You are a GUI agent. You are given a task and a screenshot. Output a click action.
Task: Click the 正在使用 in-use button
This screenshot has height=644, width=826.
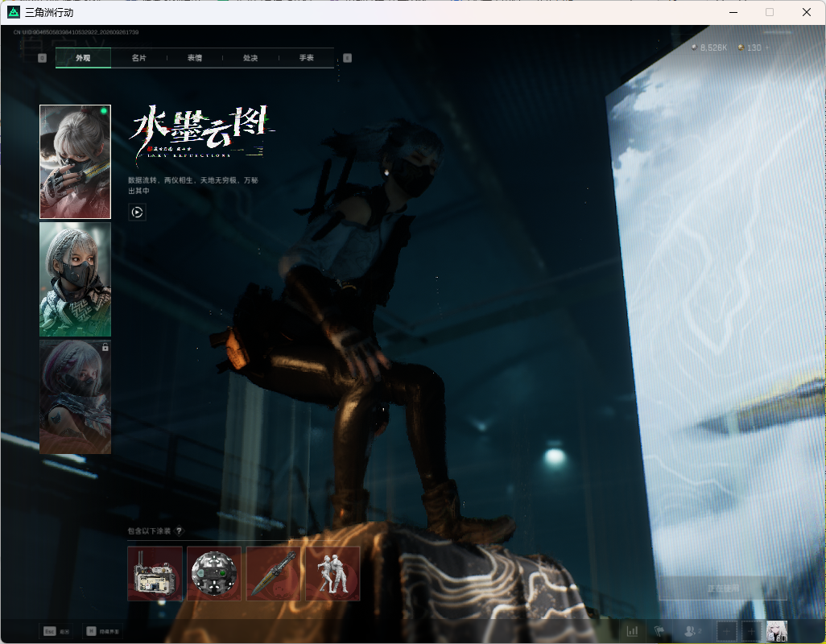click(x=723, y=588)
